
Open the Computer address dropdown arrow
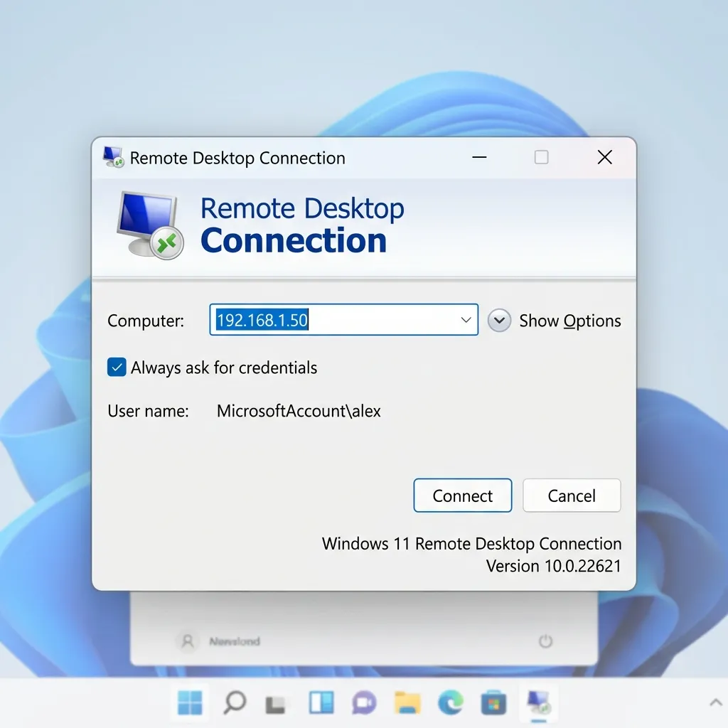pos(466,320)
